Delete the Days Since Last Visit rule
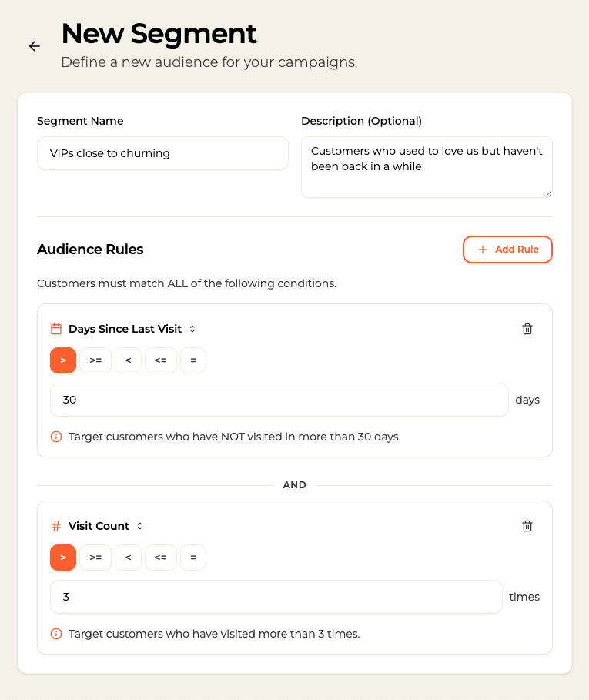 tap(527, 329)
